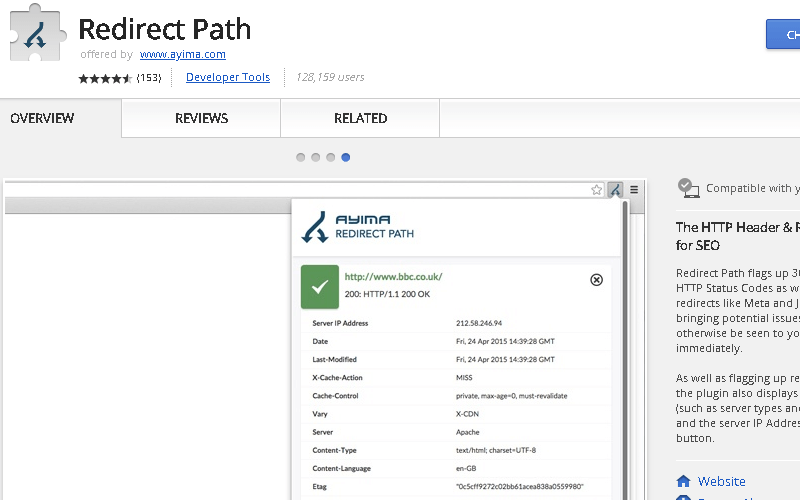Screen dimensions: 800x500
Task: Select the Etag hash value
Action: [x=519, y=486]
